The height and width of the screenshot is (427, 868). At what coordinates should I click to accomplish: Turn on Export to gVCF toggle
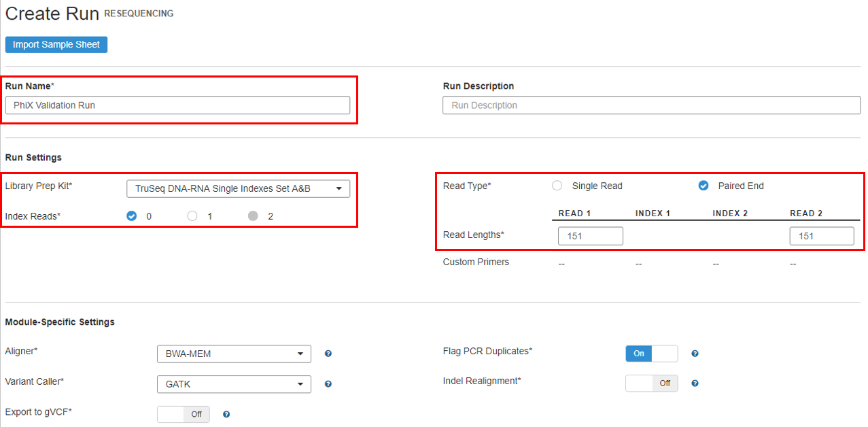click(183, 414)
